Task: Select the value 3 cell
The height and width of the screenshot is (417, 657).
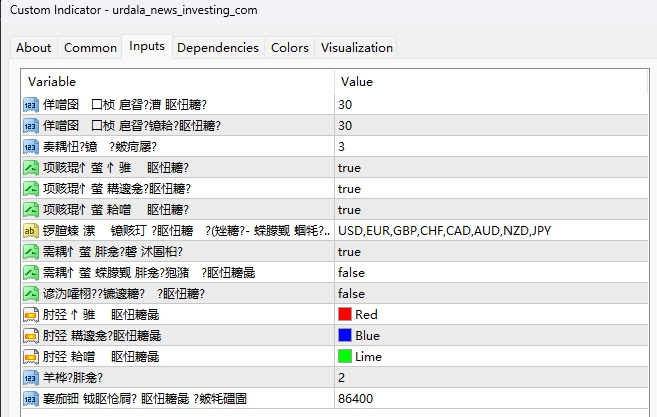Action: pyautogui.click(x=491, y=147)
